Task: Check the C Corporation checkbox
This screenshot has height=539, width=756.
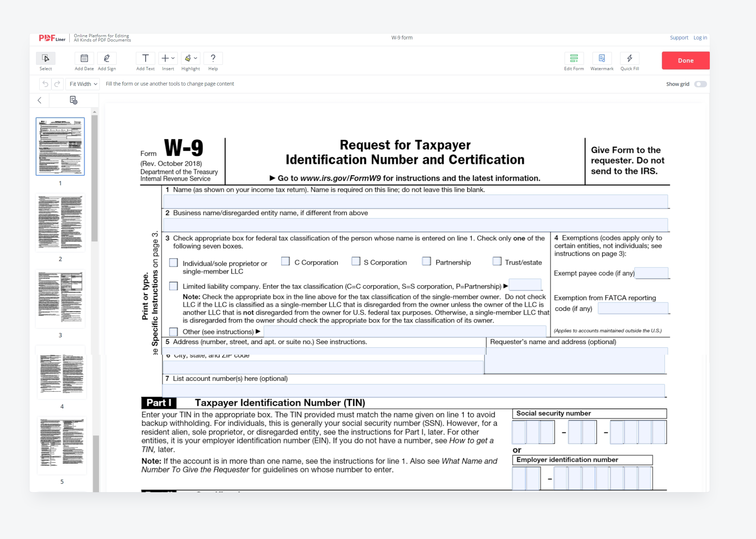Action: (x=284, y=263)
